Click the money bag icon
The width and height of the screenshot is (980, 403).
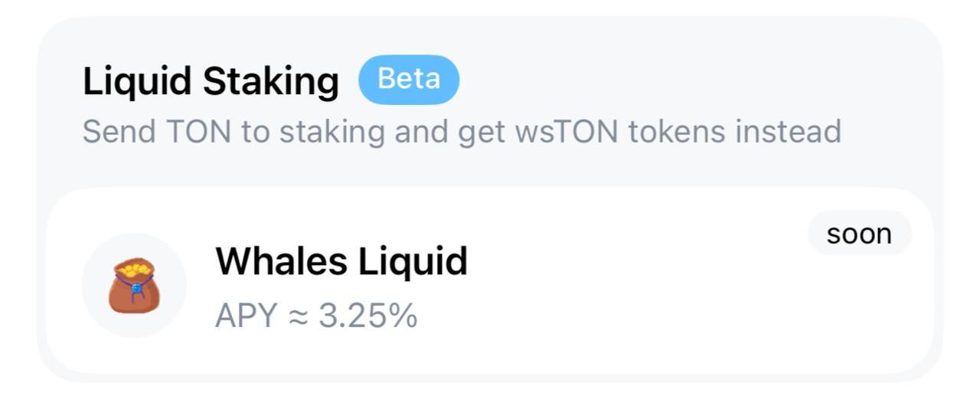134,285
